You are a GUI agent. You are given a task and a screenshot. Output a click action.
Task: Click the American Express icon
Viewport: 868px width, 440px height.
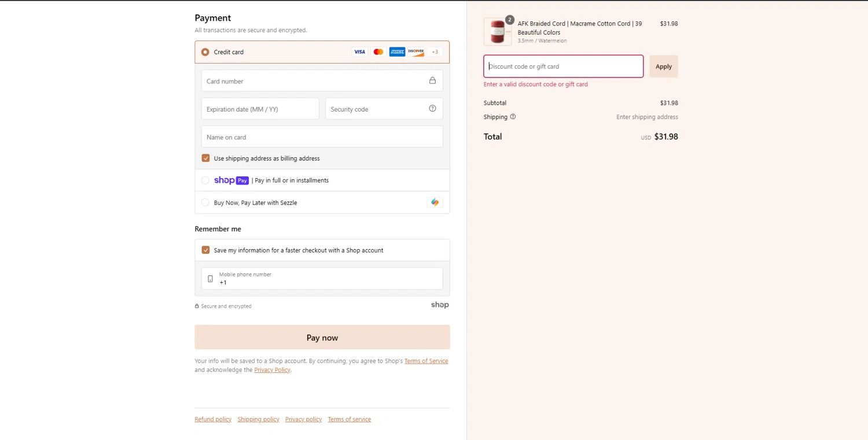397,52
